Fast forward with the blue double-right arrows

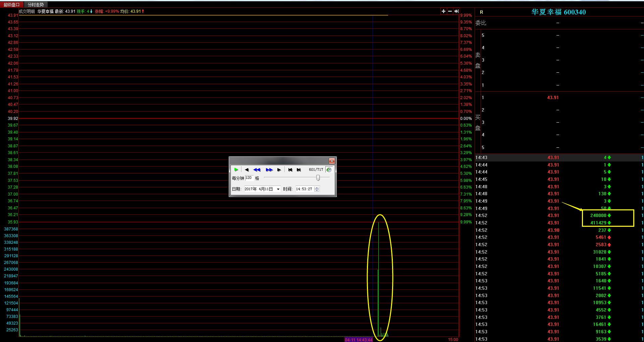pos(269,170)
